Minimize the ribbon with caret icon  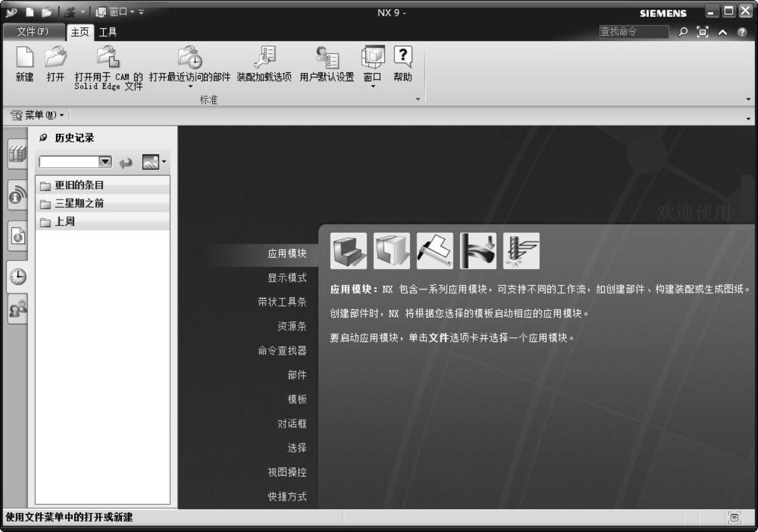coord(722,32)
